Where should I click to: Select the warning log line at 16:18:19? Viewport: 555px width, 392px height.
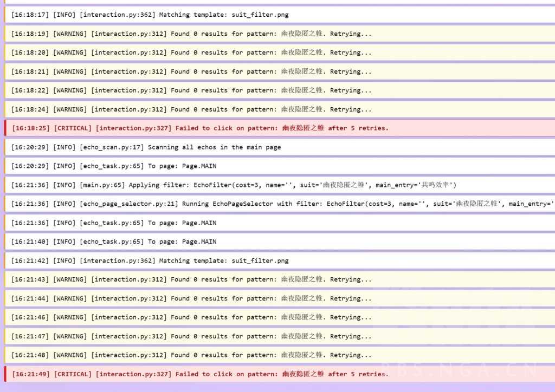pos(191,34)
